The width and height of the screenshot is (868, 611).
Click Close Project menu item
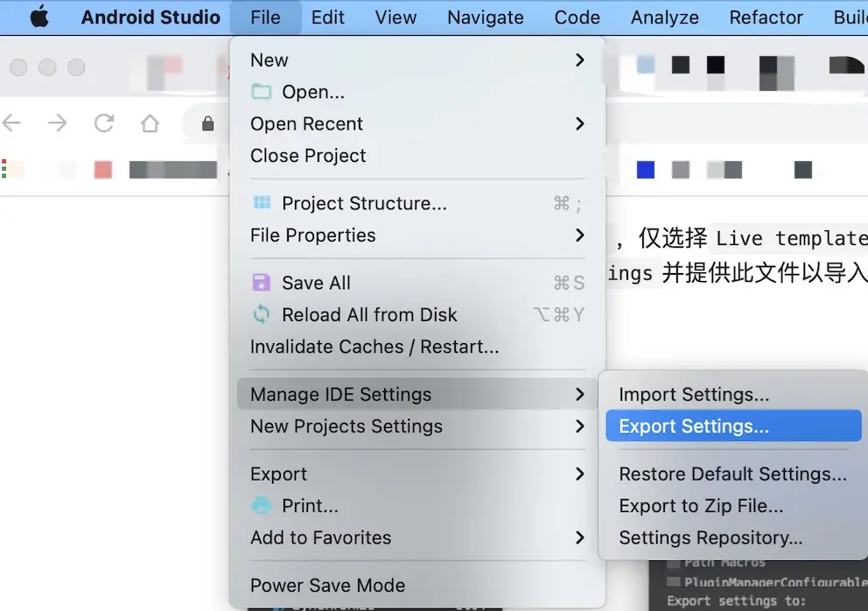(x=308, y=156)
